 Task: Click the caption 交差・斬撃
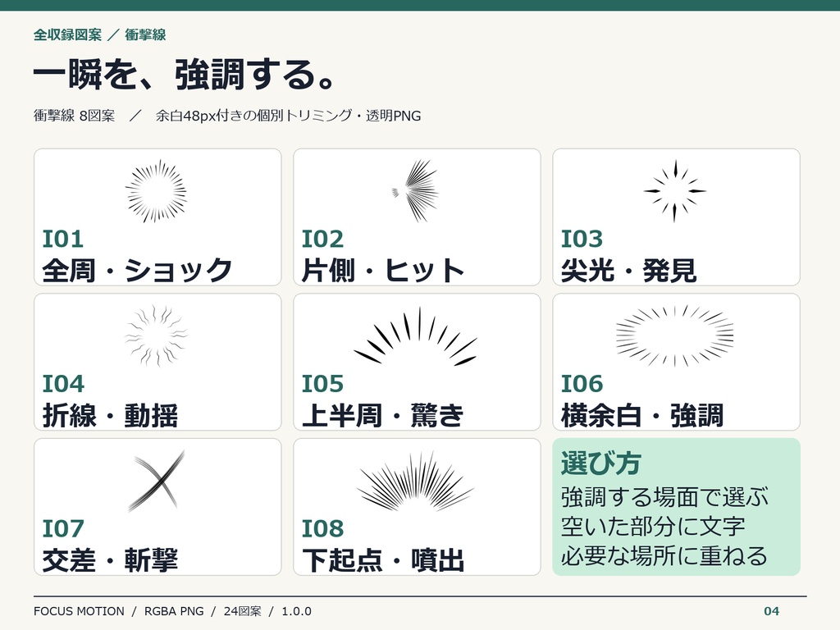110,559
